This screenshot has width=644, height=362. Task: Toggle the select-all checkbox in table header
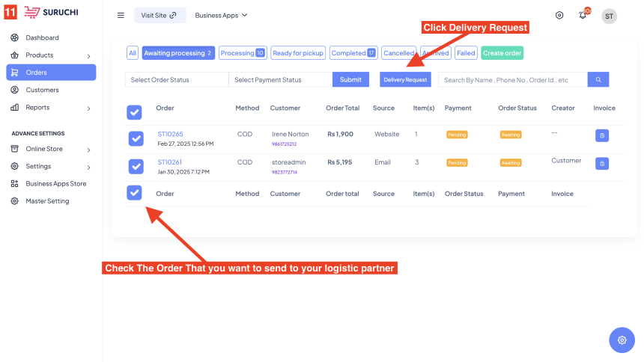click(134, 112)
